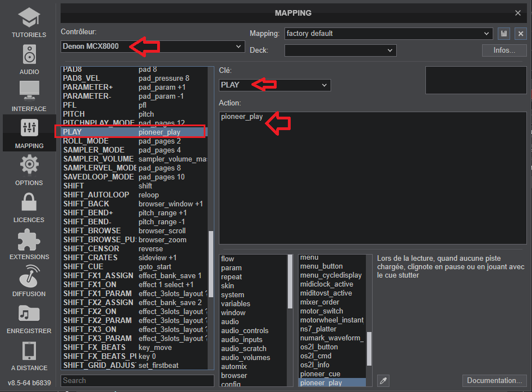Open the Tutoriels graduation cap section

[29, 22]
